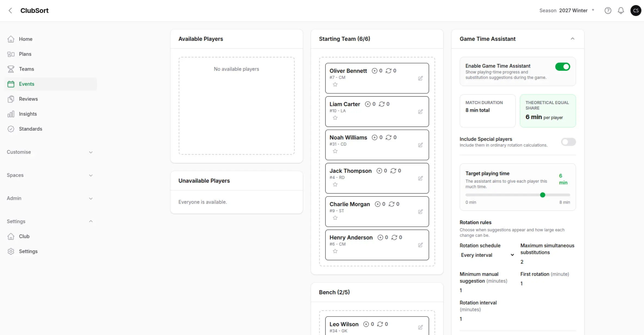The image size is (644, 335).
Task: Edit Leo Wilson's bench card
Action: (x=420, y=327)
